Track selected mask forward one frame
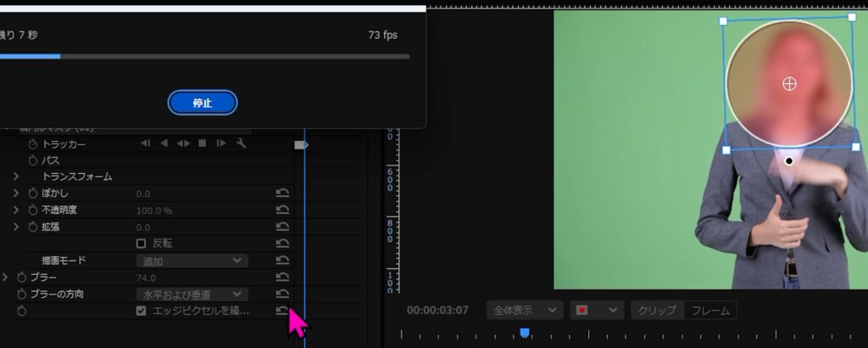 coord(221,143)
